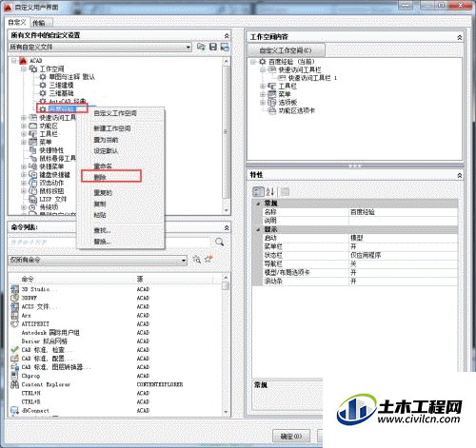This screenshot has width=476, height=448.
Task: Click the Chprop command icon
Action: (x=14, y=376)
